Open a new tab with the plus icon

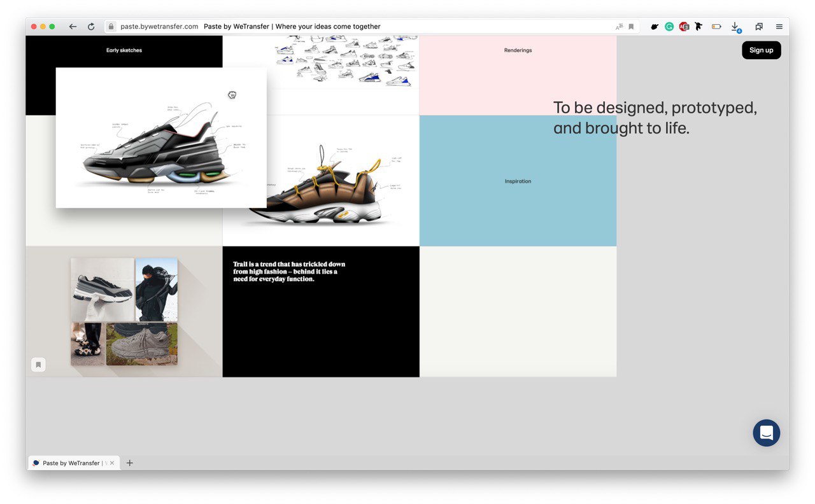point(130,463)
